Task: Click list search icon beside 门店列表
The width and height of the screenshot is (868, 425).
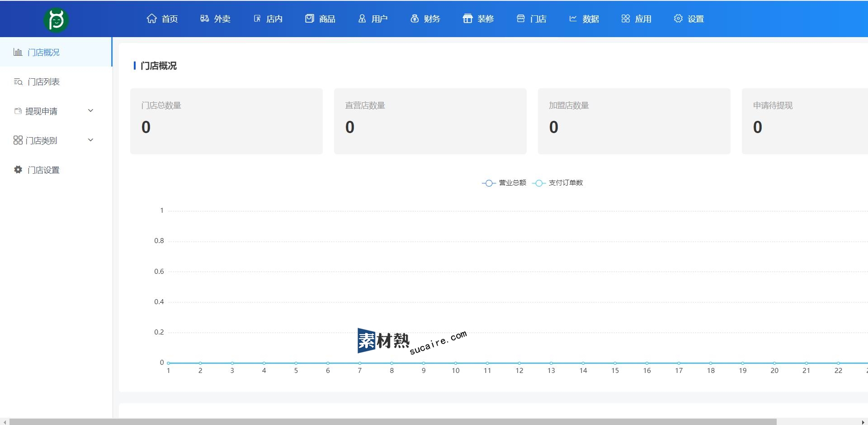Action: point(18,81)
